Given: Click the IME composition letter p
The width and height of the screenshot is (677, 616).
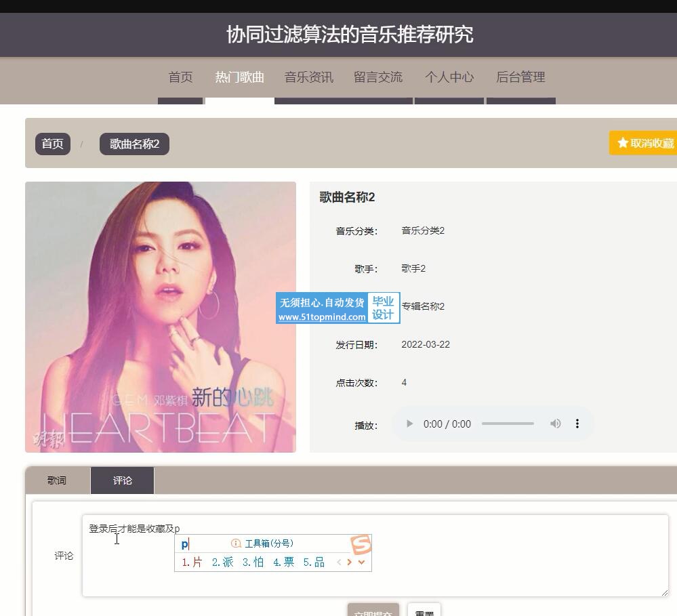Looking at the screenshot, I should (184, 544).
